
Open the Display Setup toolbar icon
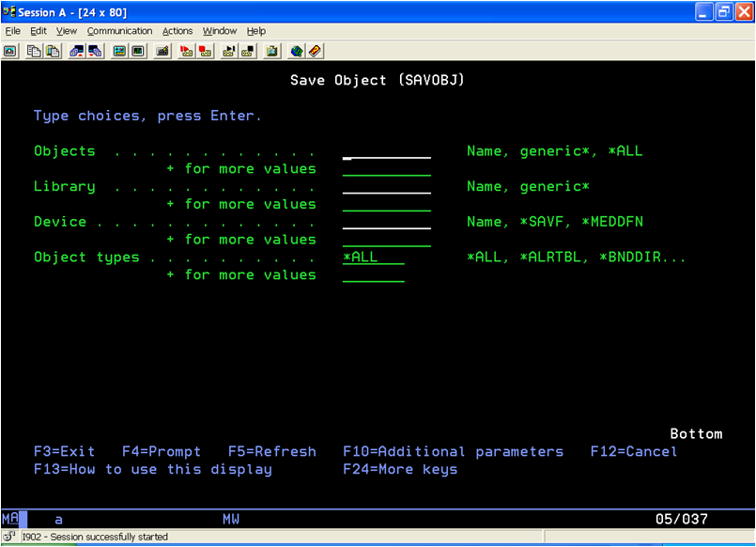[x=119, y=51]
